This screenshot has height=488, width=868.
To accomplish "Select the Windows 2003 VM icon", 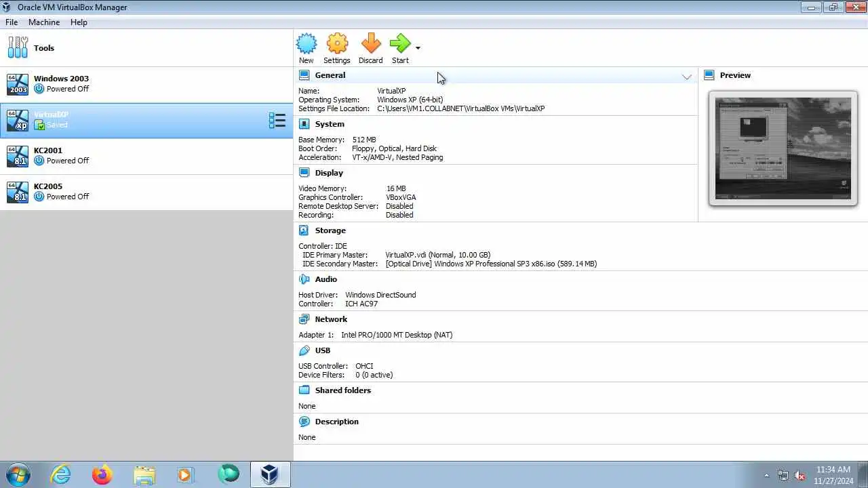I will [18, 84].
